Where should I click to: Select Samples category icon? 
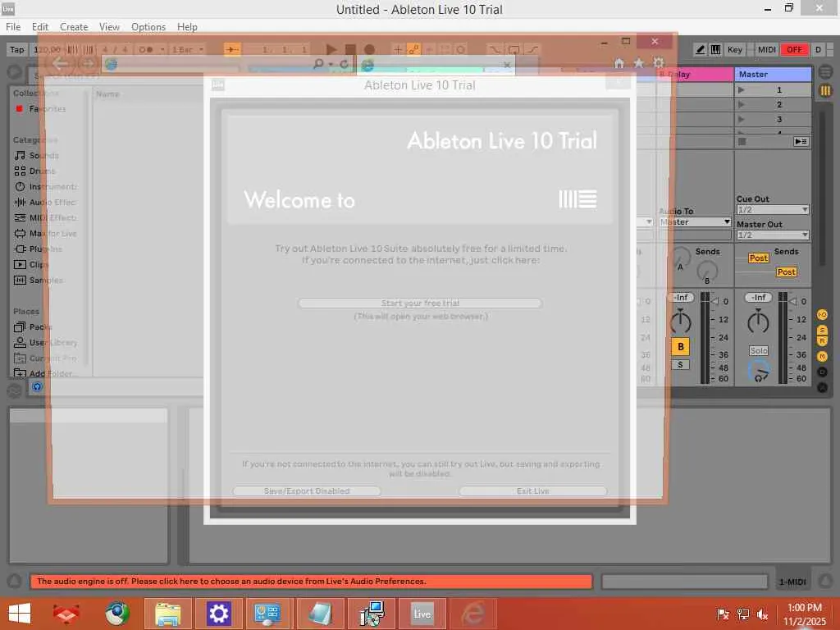point(20,280)
